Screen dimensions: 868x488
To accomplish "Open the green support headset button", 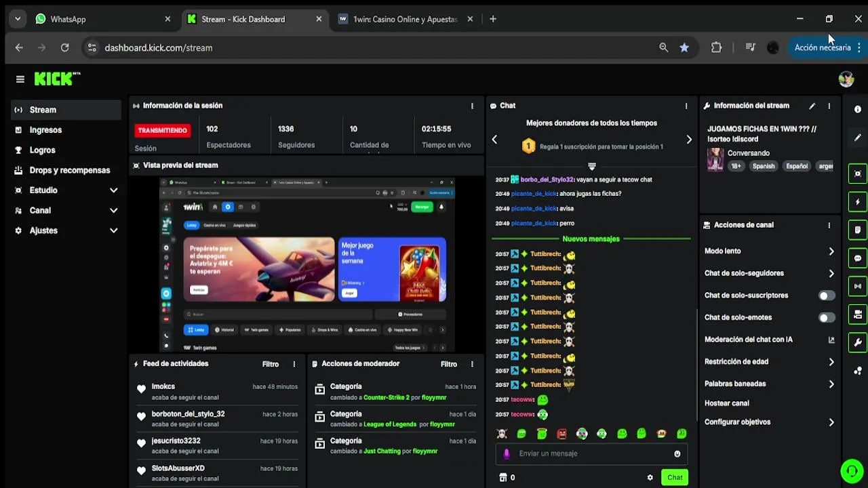I will pyautogui.click(x=851, y=470).
